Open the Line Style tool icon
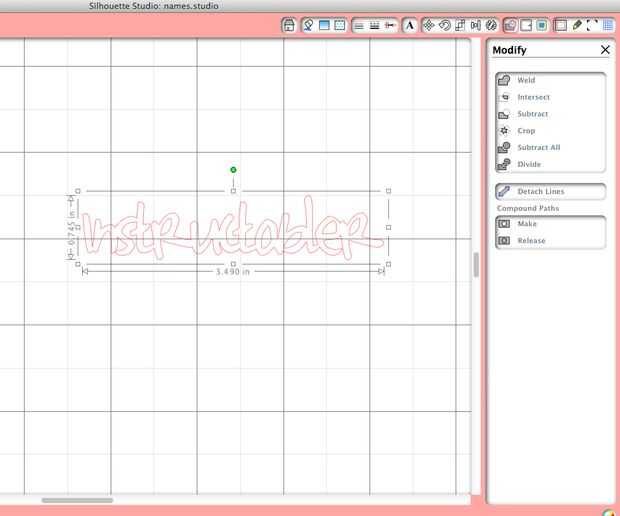 374,26
